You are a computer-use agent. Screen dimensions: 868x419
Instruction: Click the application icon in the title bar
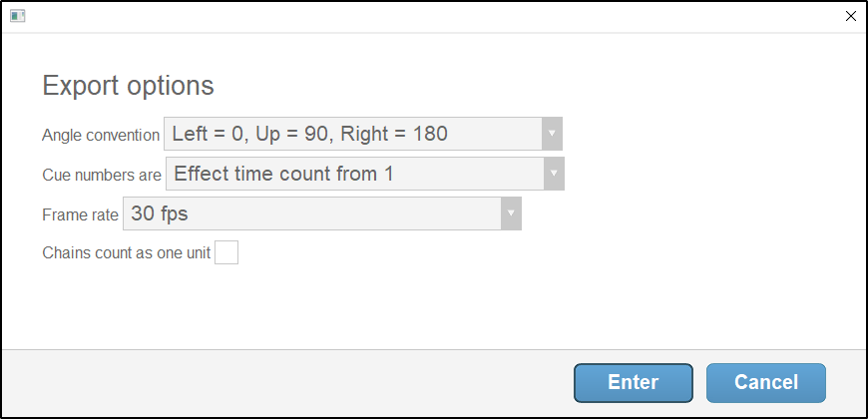[x=18, y=16]
